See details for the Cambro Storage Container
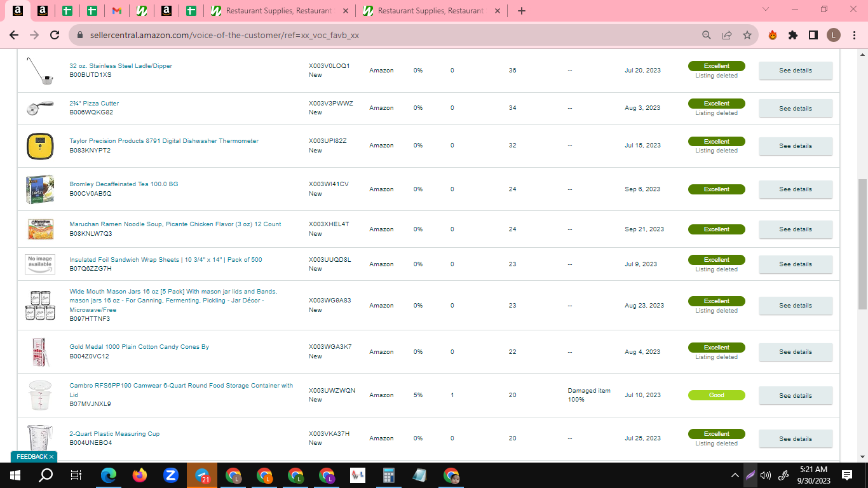This screenshot has width=868, height=488. (796, 396)
